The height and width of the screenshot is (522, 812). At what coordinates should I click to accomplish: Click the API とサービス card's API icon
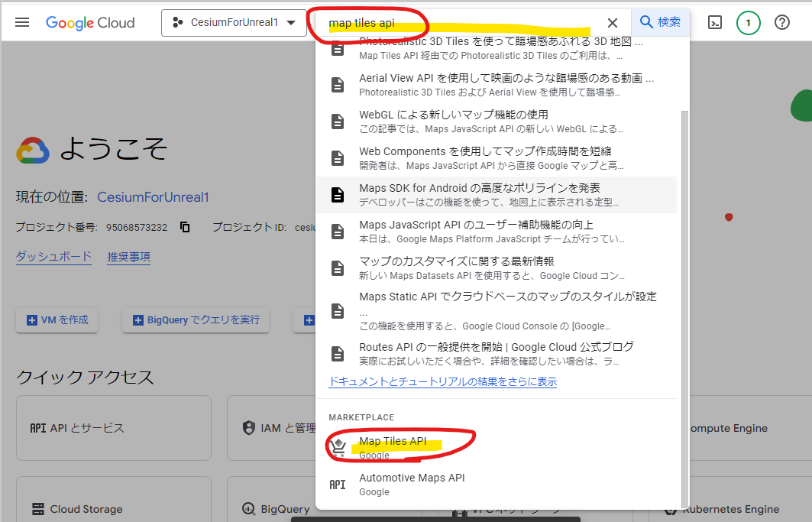point(37,428)
